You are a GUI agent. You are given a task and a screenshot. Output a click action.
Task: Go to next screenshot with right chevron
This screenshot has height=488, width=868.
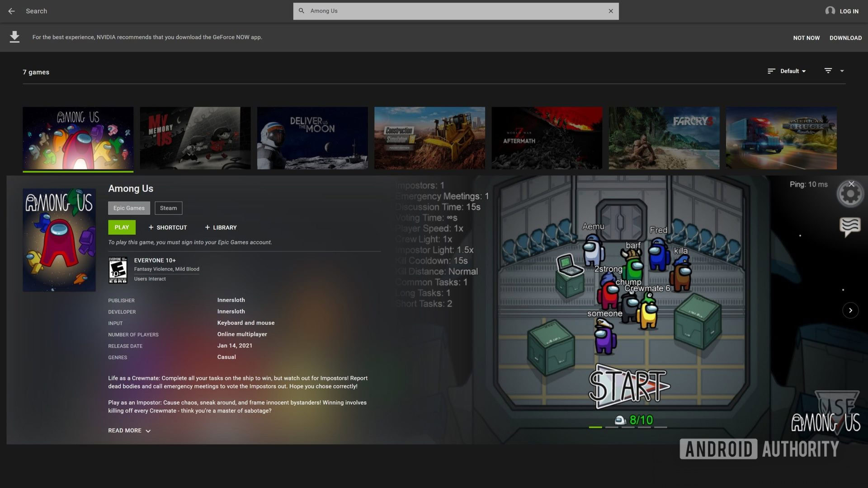850,310
